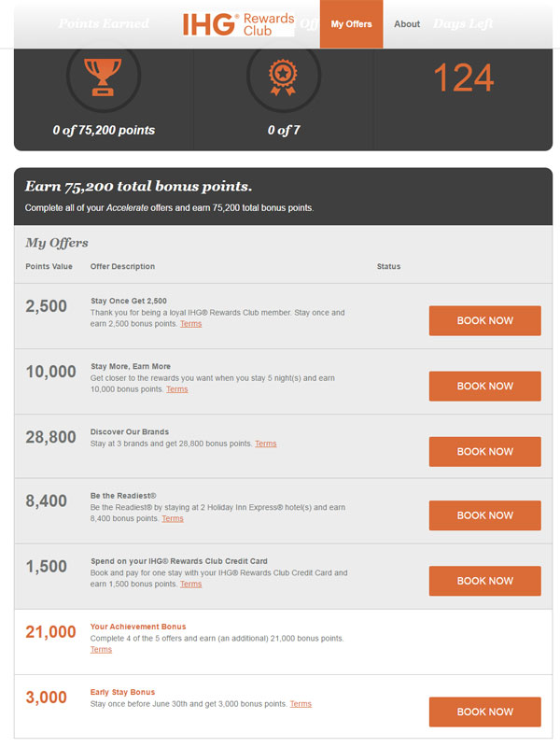The width and height of the screenshot is (560, 747).
Task: Click the trophy icon for points earned
Action: click(x=103, y=77)
